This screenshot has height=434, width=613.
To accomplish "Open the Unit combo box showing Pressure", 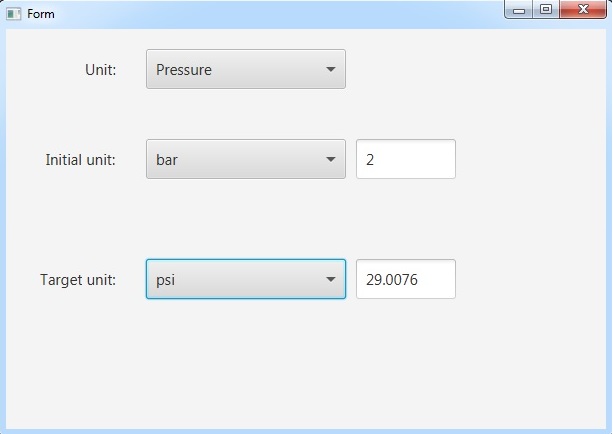I will click(245, 70).
